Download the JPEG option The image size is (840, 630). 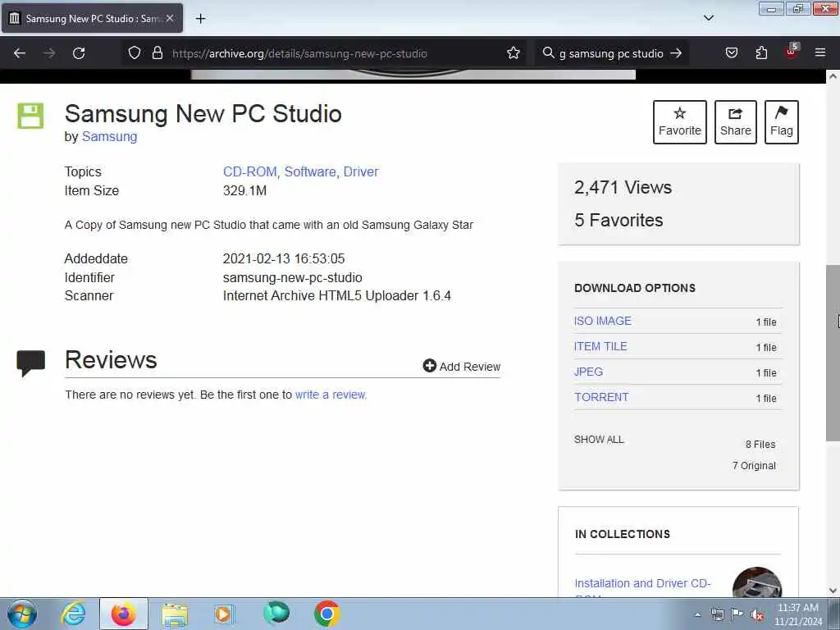pyautogui.click(x=588, y=372)
